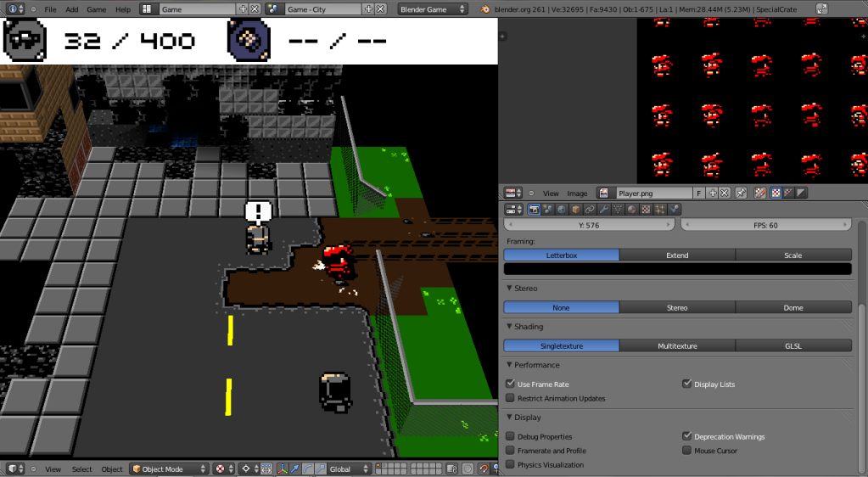Choose Multitexture shading

point(677,345)
